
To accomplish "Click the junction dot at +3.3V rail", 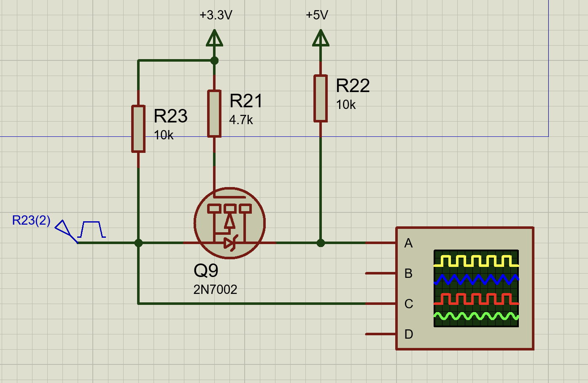I will [214, 60].
